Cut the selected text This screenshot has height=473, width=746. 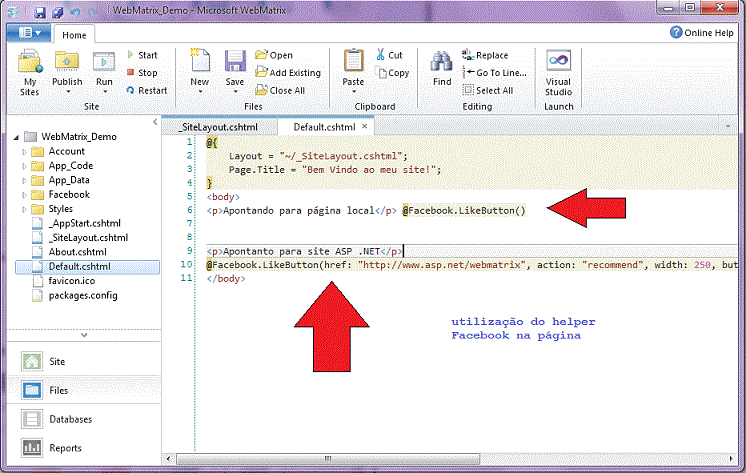pos(389,55)
